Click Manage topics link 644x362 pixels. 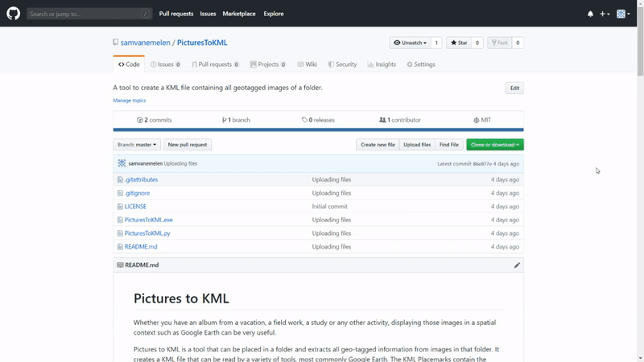(130, 100)
